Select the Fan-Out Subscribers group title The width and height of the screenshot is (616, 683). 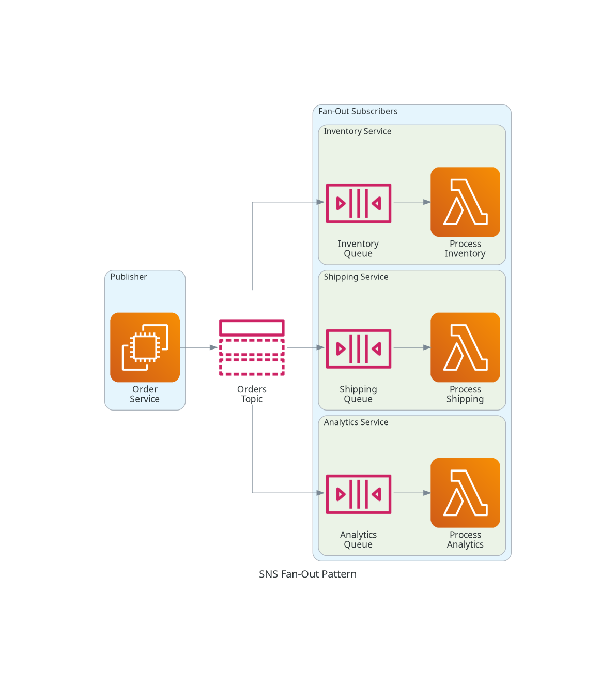(x=358, y=111)
